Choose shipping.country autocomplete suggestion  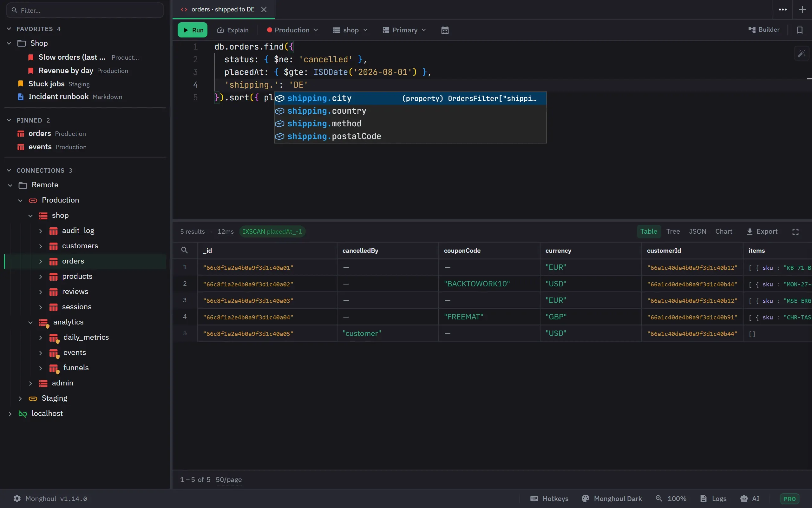click(x=410, y=111)
